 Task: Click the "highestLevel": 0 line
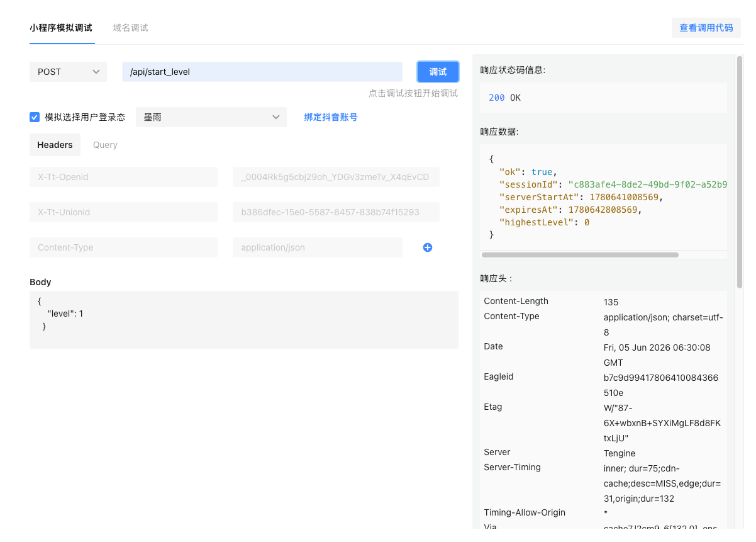coord(544,222)
